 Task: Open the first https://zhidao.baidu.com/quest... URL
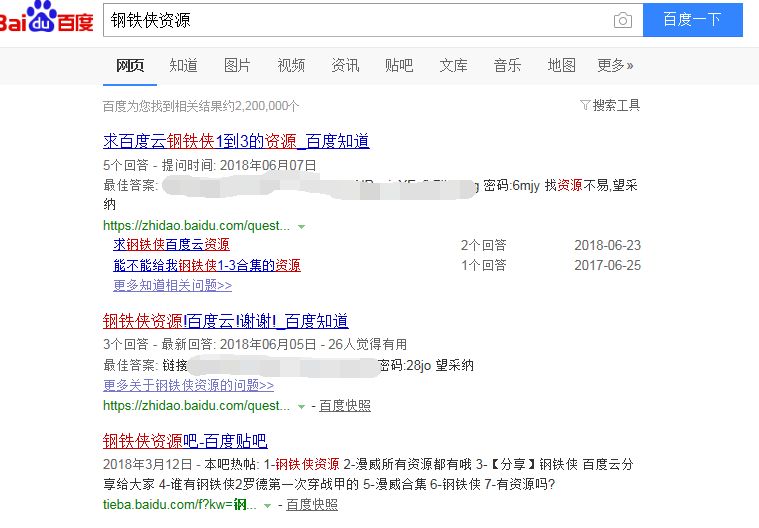pyautogui.click(x=197, y=226)
